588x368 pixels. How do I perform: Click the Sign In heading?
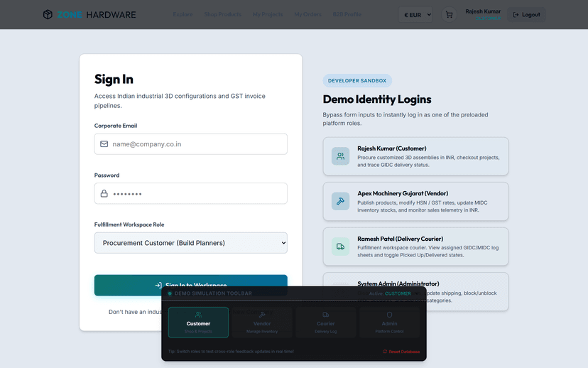point(114,79)
